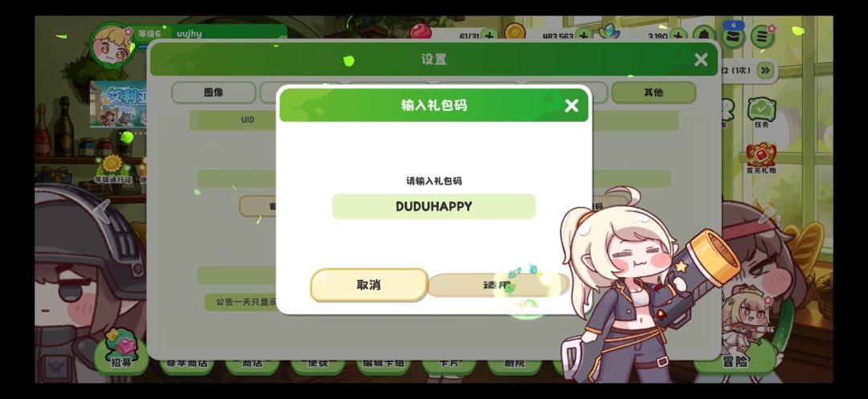The height and width of the screenshot is (399, 868).
Task: Click the 适用 apply button
Action: coord(497,285)
